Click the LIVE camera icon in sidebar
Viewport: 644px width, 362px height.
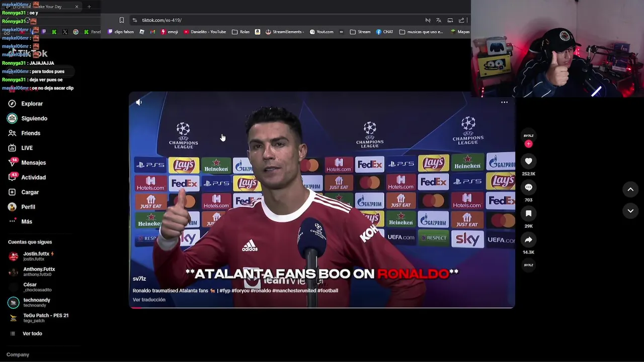click(x=12, y=148)
